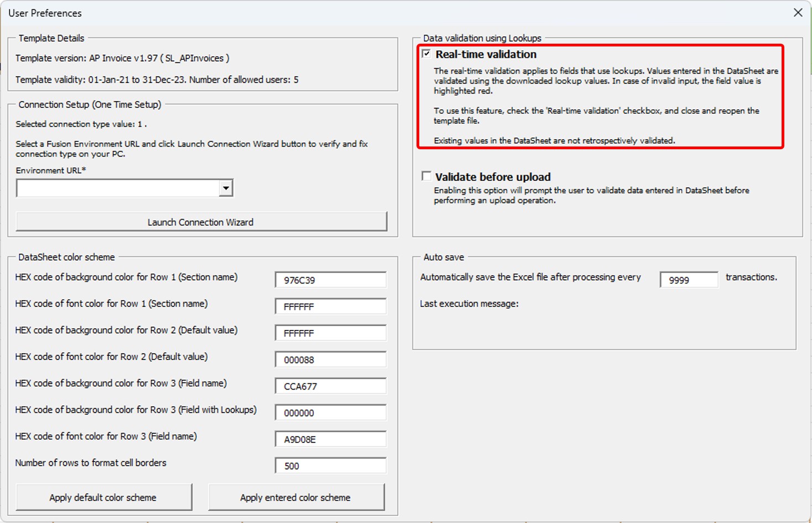Click the Real-time validation label to toggle it

click(x=486, y=54)
